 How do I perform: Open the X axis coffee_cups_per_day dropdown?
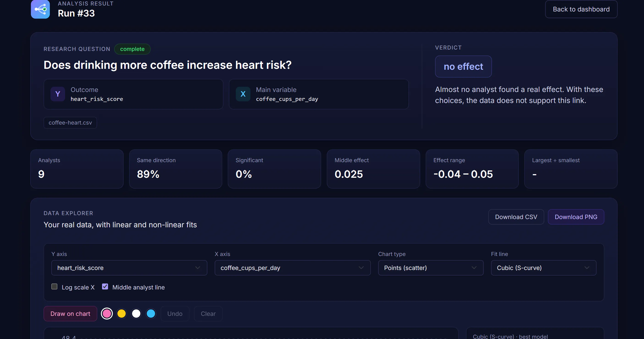pos(292,268)
